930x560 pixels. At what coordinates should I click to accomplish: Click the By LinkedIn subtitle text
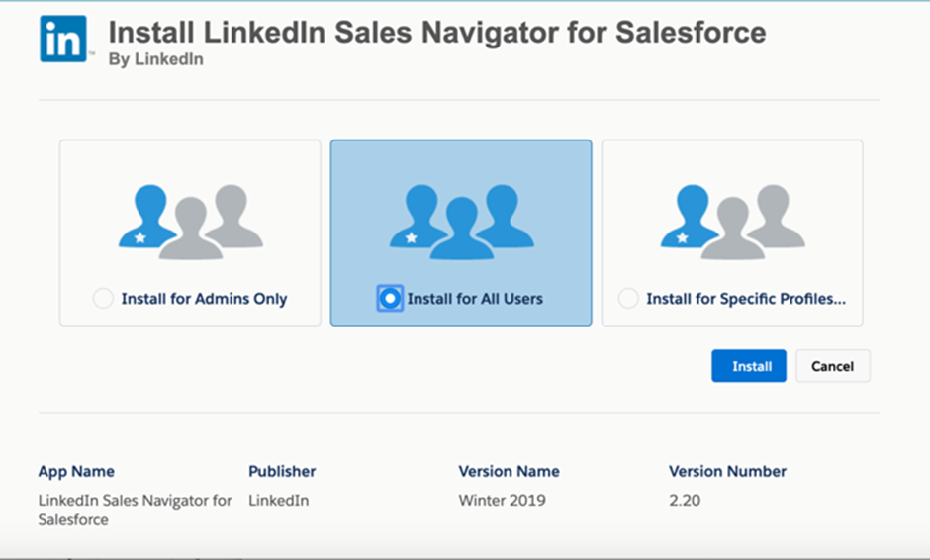(156, 59)
